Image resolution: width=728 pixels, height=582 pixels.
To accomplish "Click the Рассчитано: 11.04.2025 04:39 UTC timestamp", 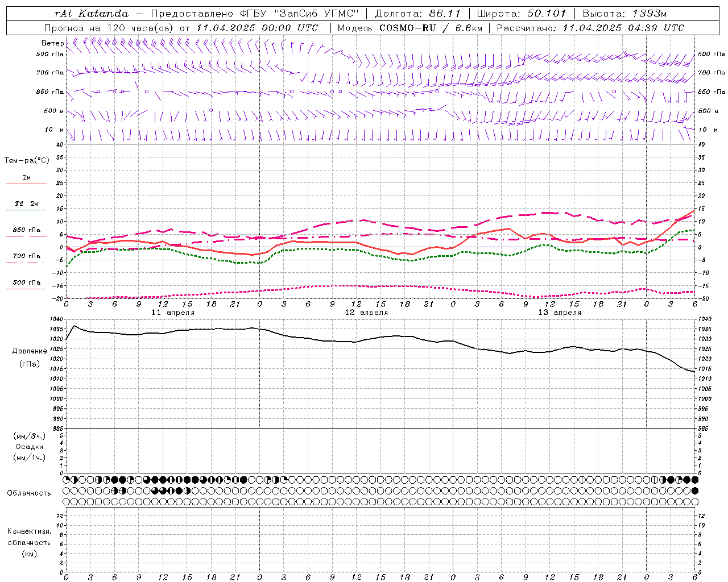I will [590, 28].
